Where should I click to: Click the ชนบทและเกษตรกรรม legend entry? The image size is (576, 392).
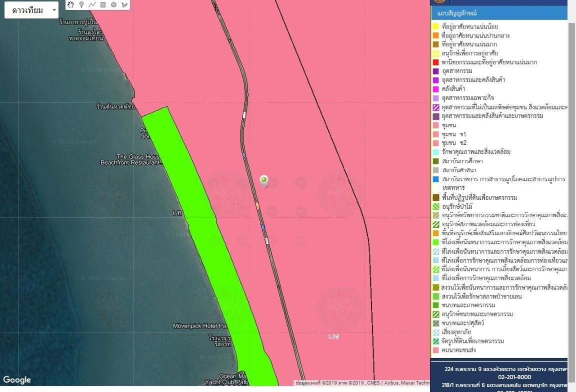click(x=468, y=305)
